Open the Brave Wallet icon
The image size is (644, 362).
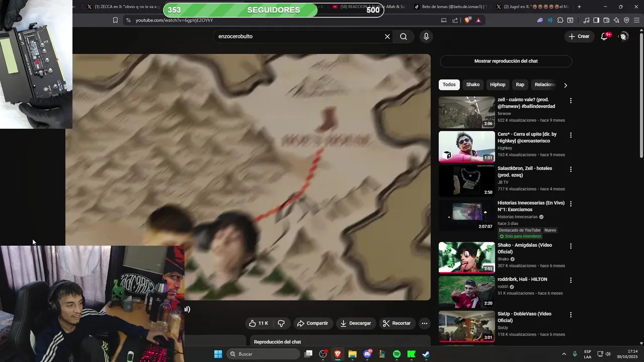click(x=606, y=20)
